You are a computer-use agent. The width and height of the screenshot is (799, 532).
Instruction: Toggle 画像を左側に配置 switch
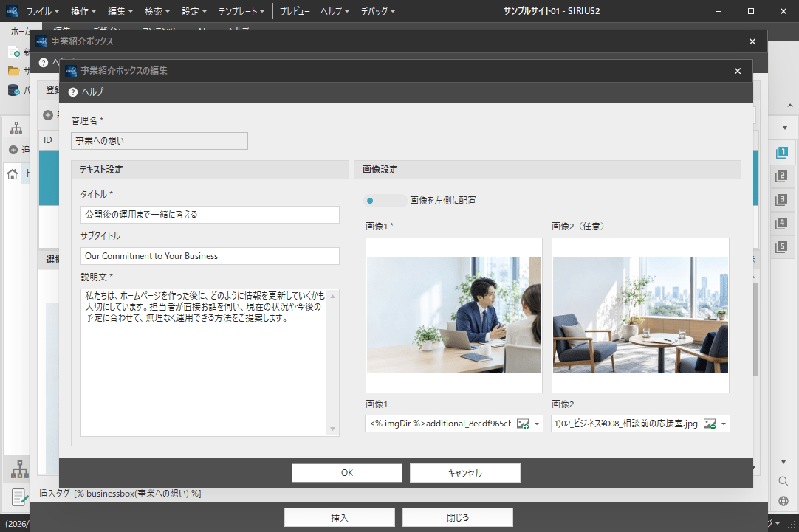pos(385,201)
